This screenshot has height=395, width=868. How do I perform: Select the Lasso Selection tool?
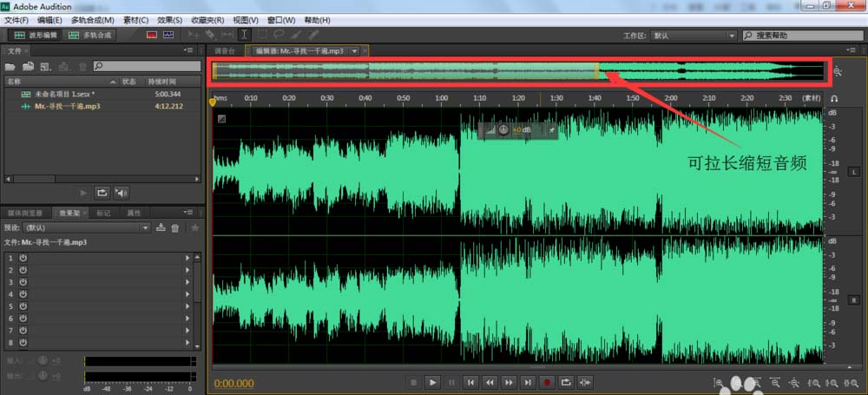pos(279,35)
